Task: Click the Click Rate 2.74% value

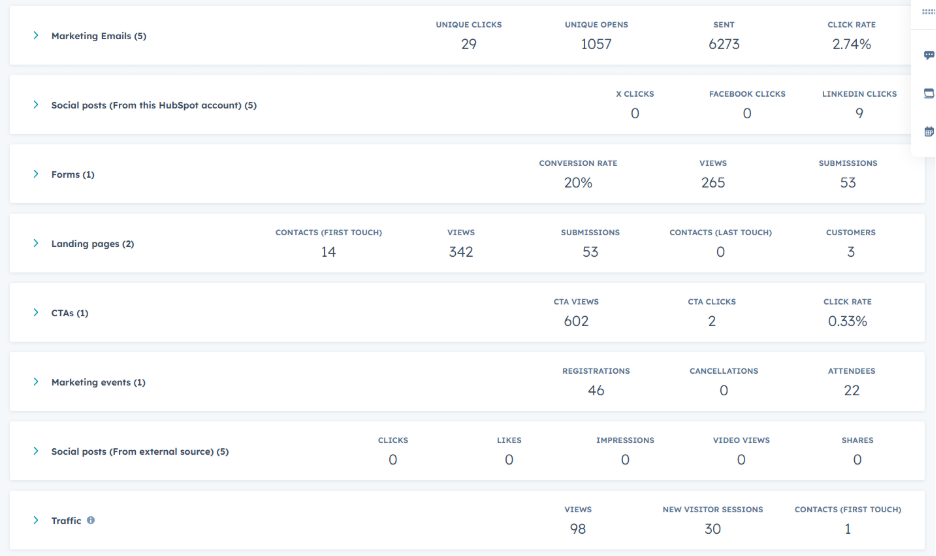Action: pyautogui.click(x=851, y=44)
